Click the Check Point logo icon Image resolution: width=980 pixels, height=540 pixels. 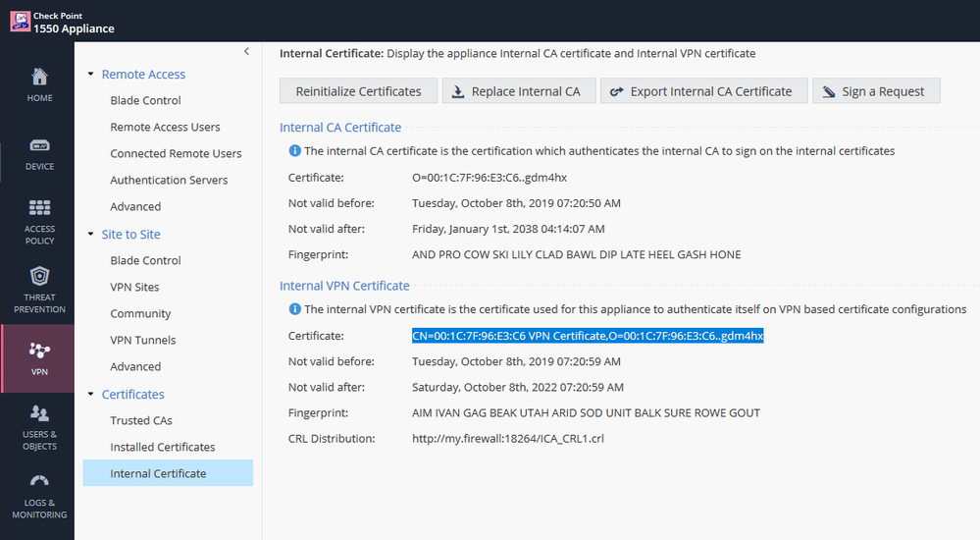[20, 22]
